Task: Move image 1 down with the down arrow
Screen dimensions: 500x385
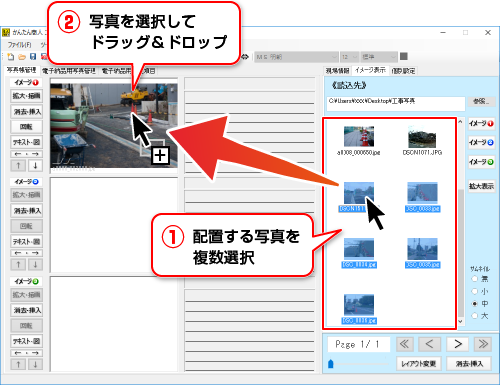Action: [x=35, y=165]
